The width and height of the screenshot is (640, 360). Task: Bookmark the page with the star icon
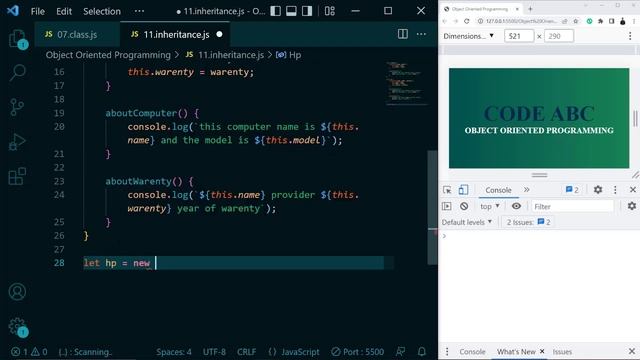576,21
